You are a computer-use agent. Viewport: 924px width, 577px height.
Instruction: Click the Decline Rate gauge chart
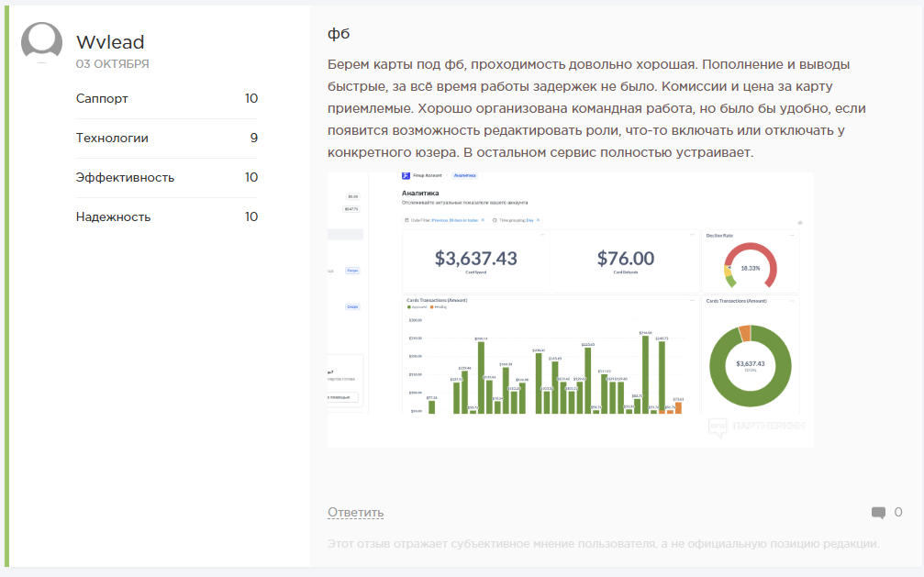750,266
